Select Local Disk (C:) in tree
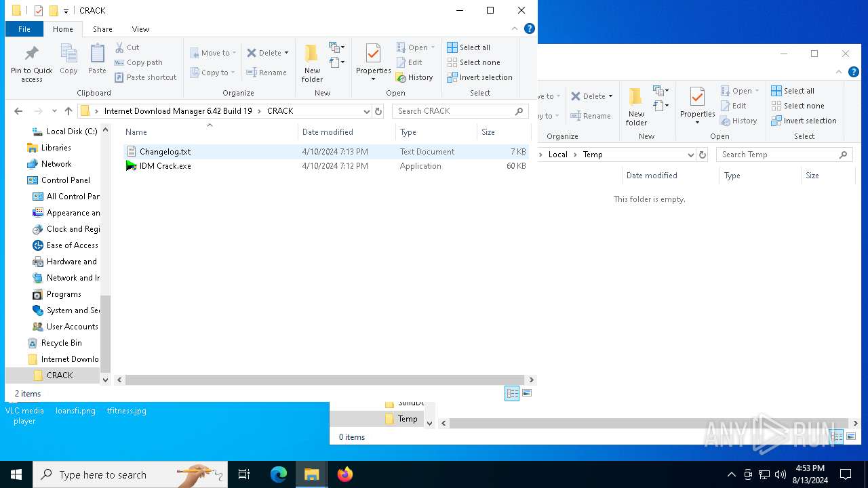Screen dimensions: 868x488 pos(66,131)
